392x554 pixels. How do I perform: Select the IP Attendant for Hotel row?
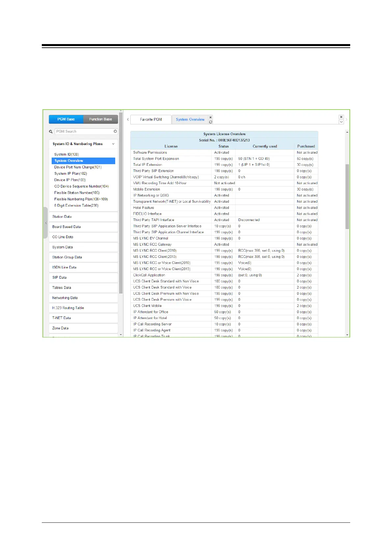(x=224, y=318)
